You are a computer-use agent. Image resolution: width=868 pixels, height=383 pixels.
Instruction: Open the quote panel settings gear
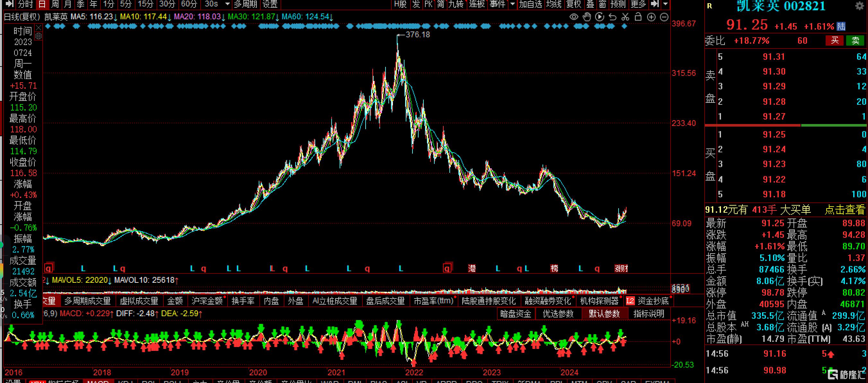[860, 6]
